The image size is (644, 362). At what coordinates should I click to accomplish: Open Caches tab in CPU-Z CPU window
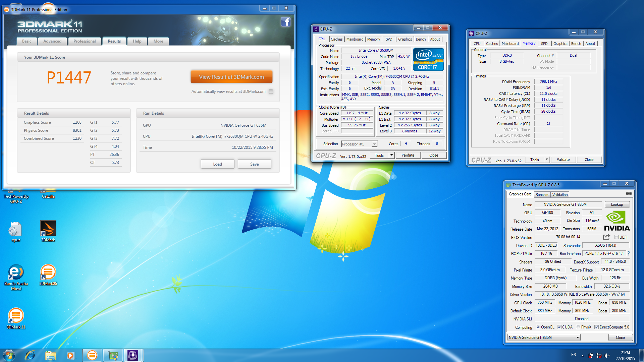pyautogui.click(x=336, y=39)
